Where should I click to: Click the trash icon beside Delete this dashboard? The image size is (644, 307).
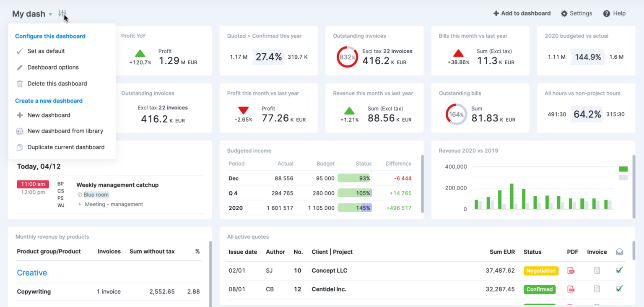[19, 83]
